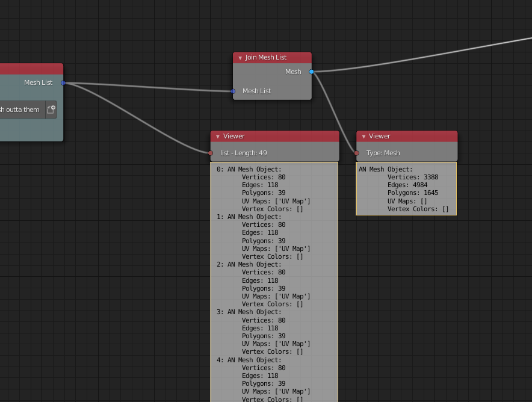Screen dimensions: 532x402
Task: Click 'Mesh' output label on Join Mesh List
Action: click(x=293, y=72)
